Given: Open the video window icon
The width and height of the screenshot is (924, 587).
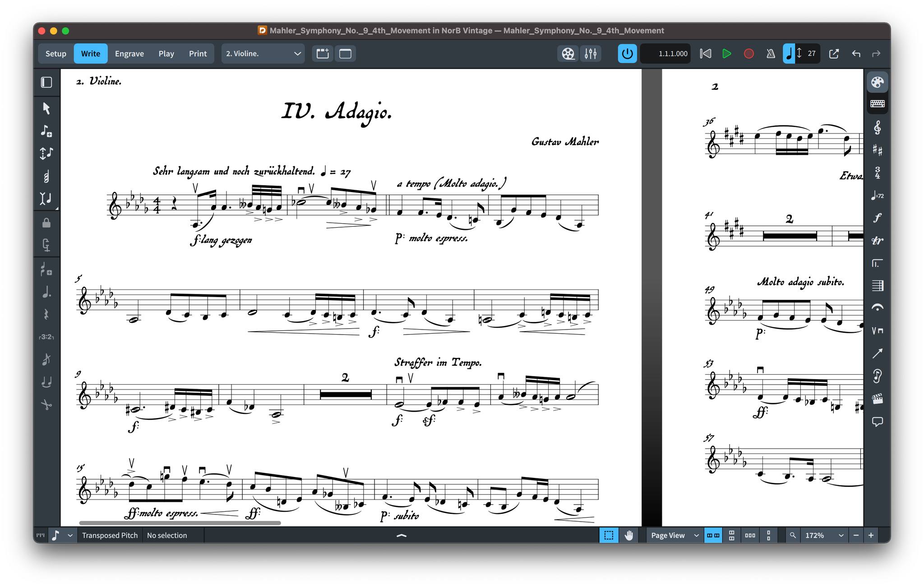Looking at the screenshot, I should [x=568, y=54].
